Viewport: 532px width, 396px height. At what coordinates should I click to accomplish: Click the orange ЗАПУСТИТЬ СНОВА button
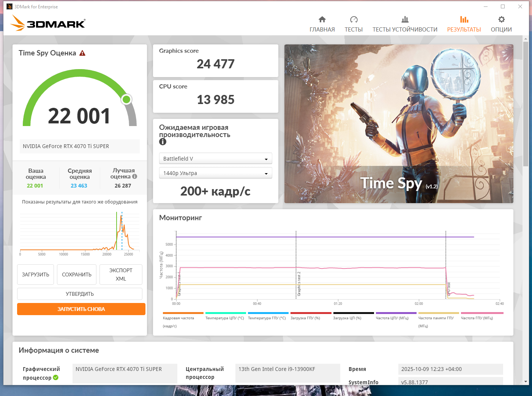click(81, 309)
